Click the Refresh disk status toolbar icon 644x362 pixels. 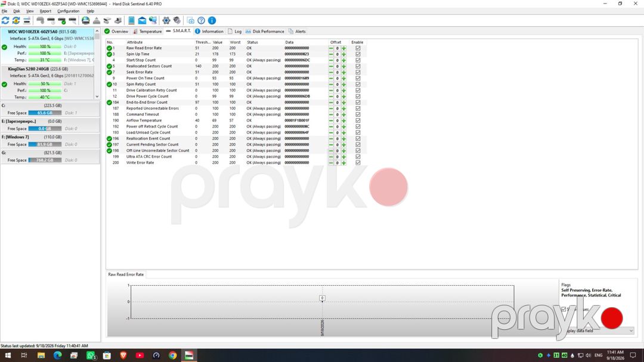tap(5, 20)
